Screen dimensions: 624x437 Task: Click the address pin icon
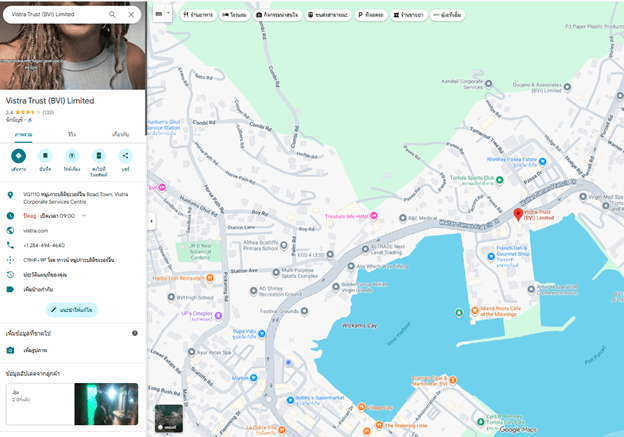10,195
